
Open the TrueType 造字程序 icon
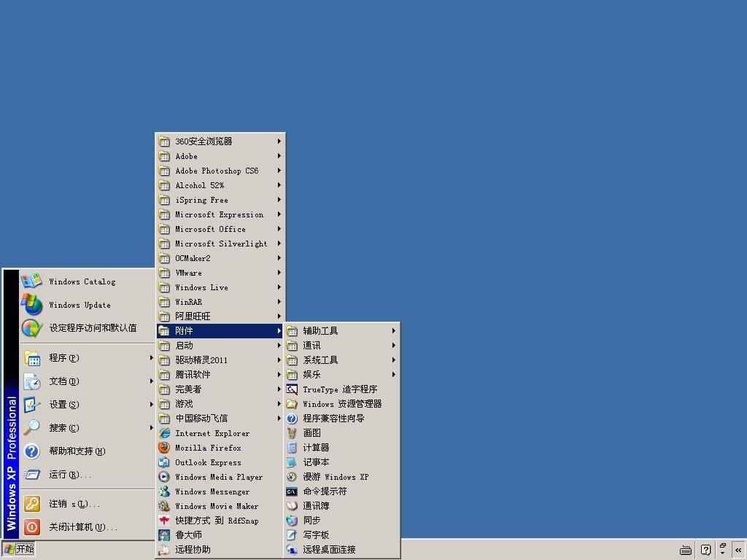coord(292,389)
